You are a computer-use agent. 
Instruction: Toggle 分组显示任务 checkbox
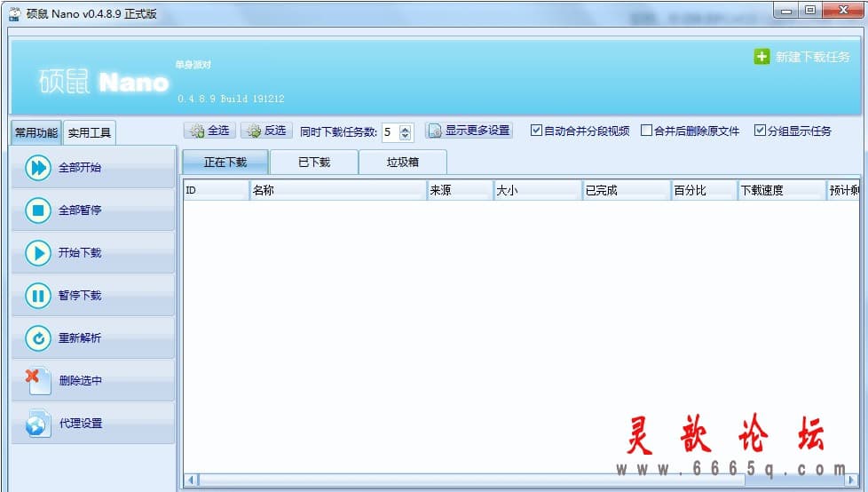[760, 131]
